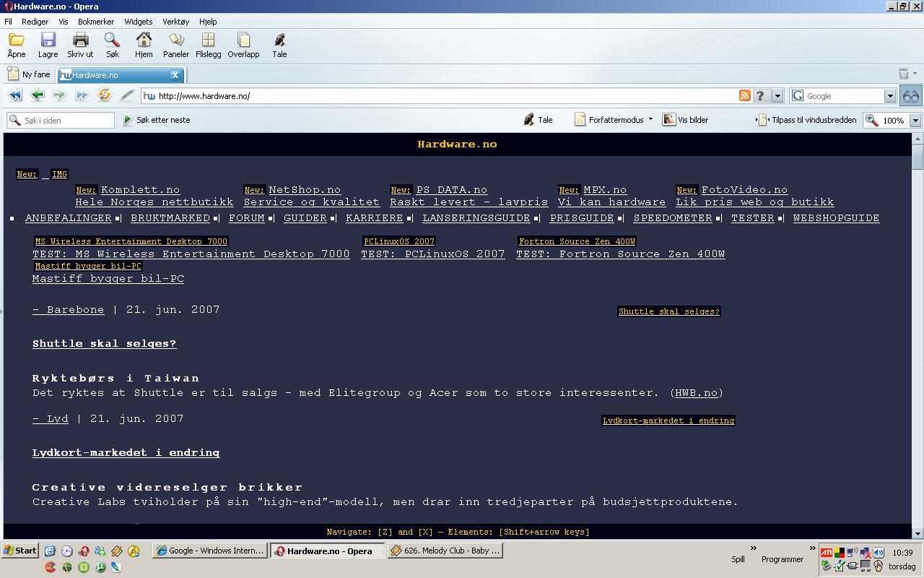Image resolution: width=924 pixels, height=578 pixels.
Task: Click the Ny fane new tab button
Action: [29, 74]
